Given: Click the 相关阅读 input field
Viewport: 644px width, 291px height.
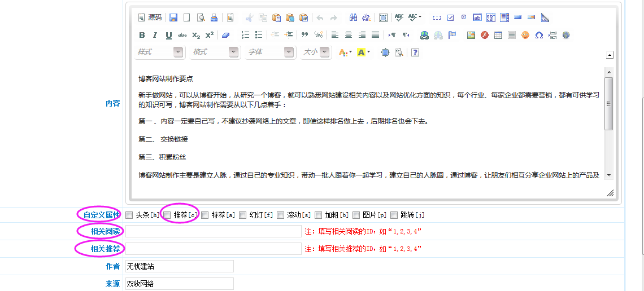Looking at the screenshot, I should pyautogui.click(x=214, y=231).
